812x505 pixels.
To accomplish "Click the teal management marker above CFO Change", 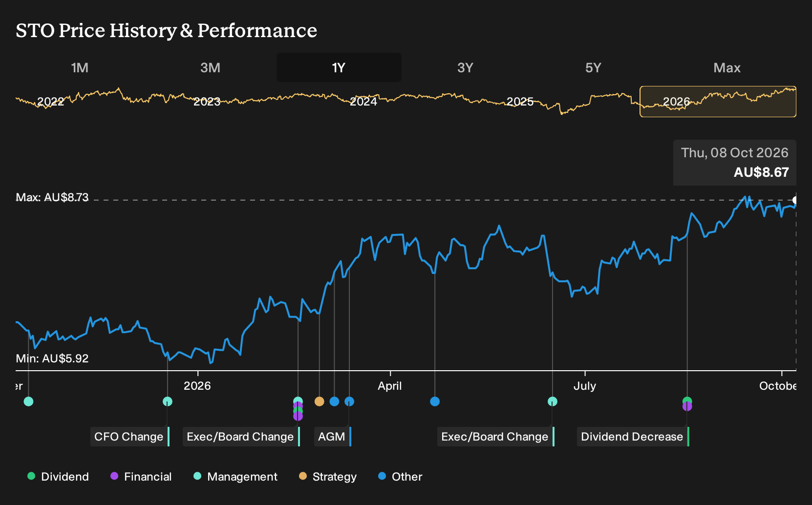I will click(168, 401).
